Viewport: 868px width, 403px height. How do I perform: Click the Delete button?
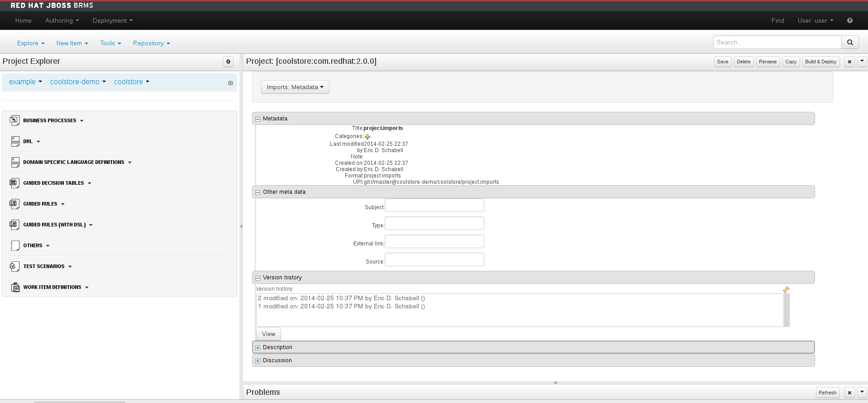click(x=744, y=62)
